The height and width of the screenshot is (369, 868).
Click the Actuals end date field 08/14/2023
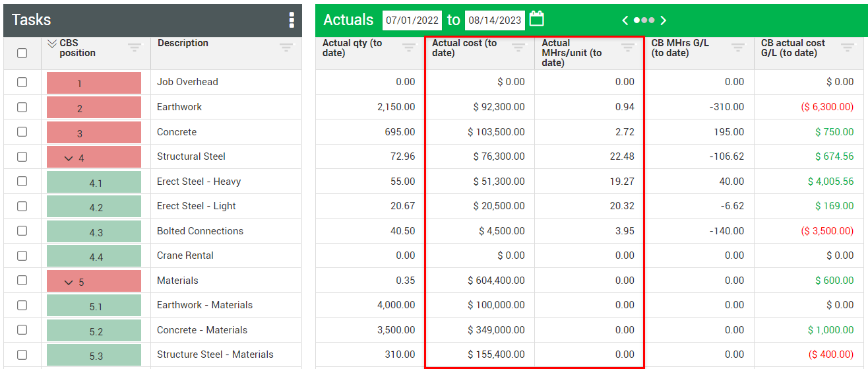tap(495, 20)
